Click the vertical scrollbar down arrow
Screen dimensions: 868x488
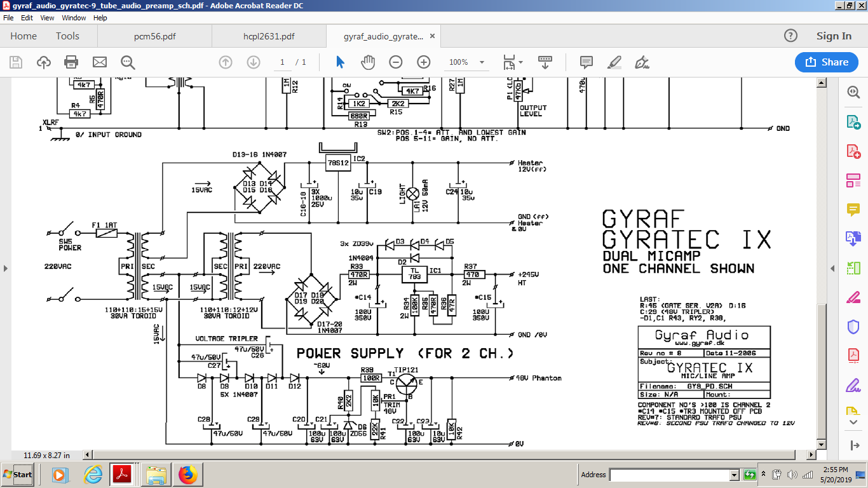tap(822, 445)
